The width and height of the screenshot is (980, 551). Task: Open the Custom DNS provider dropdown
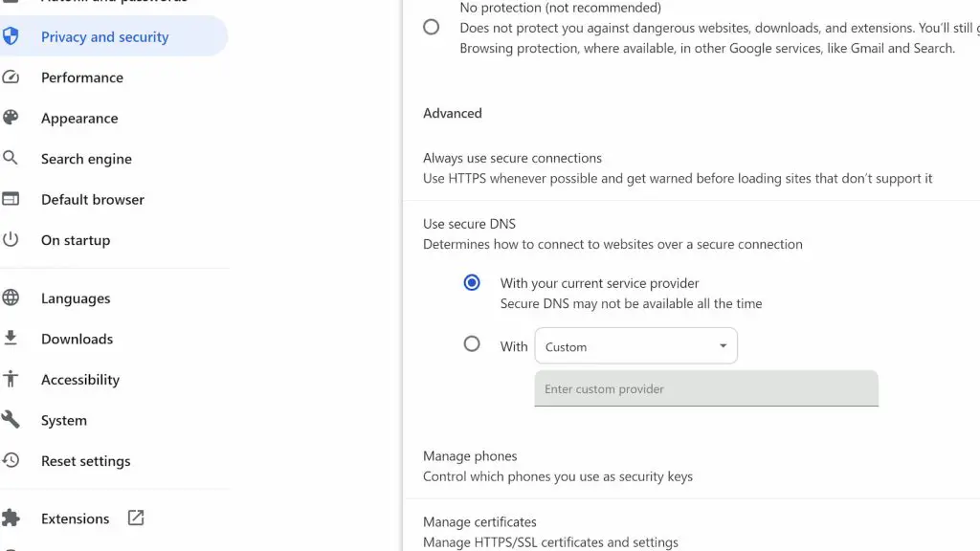pos(635,346)
